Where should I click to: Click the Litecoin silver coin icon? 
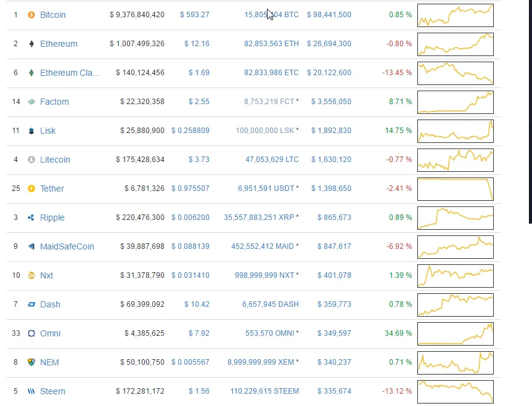(31, 160)
